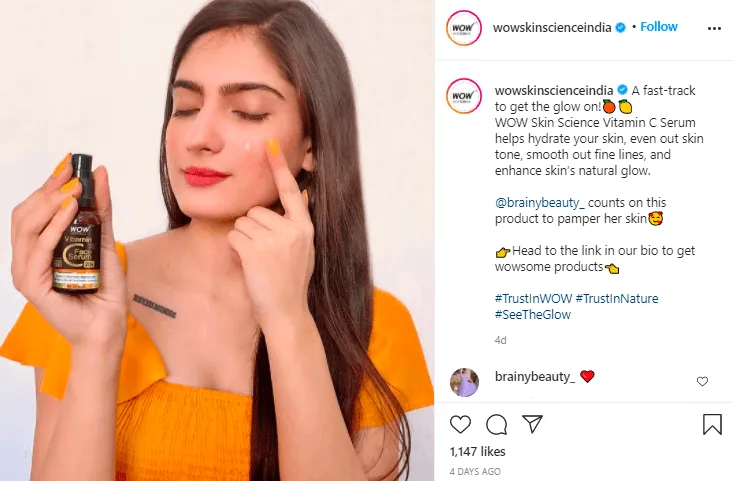View the 1,147 likes list
The image size is (733, 481).
point(477,452)
